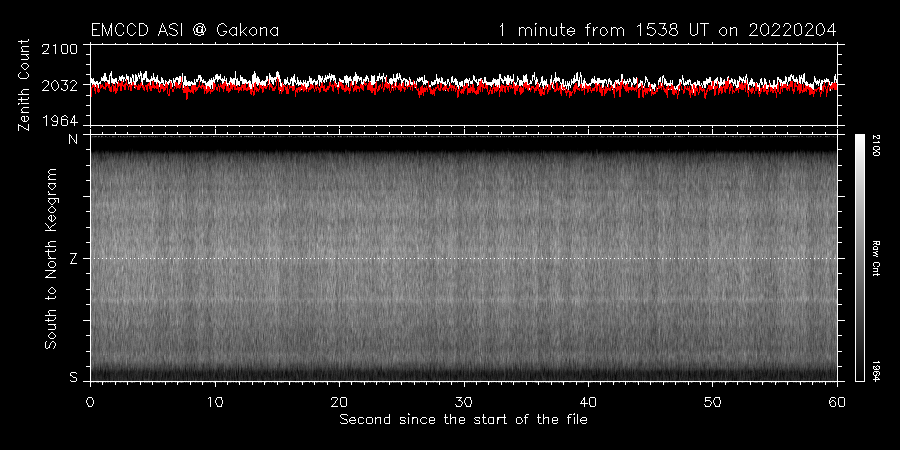900x450 pixels.
Task: Click the 30 second tick label
Action: (x=463, y=401)
